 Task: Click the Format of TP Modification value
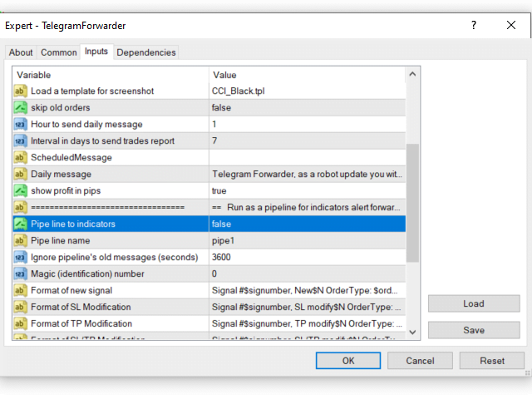(x=308, y=323)
